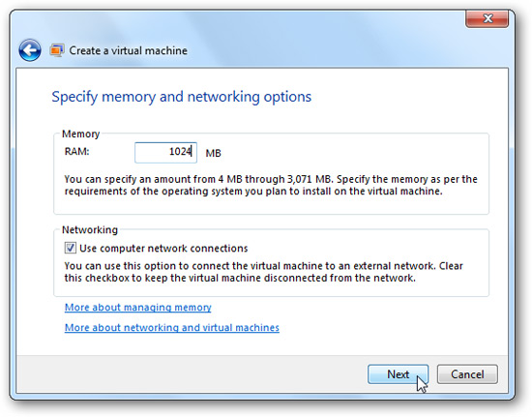Click the MB unit label beside RAM field
Image resolution: width=532 pixels, height=417 pixels.
(213, 153)
